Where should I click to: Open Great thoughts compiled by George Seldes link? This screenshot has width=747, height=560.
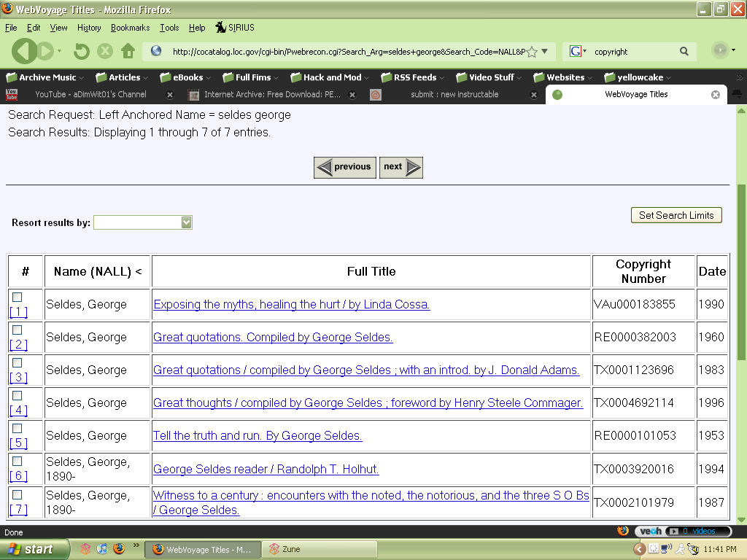pos(368,402)
